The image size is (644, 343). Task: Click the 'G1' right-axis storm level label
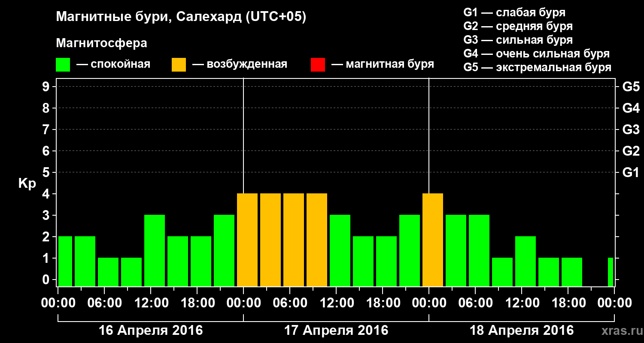click(x=631, y=172)
